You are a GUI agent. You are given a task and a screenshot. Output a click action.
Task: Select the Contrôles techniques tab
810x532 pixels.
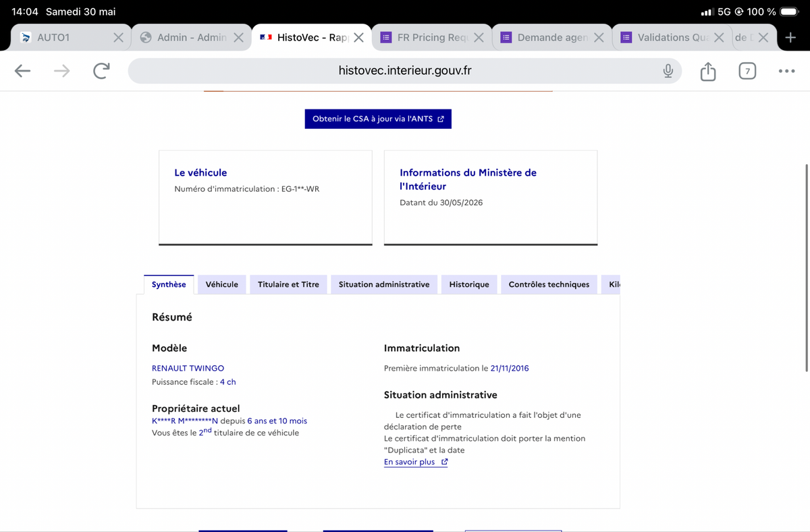(549, 284)
